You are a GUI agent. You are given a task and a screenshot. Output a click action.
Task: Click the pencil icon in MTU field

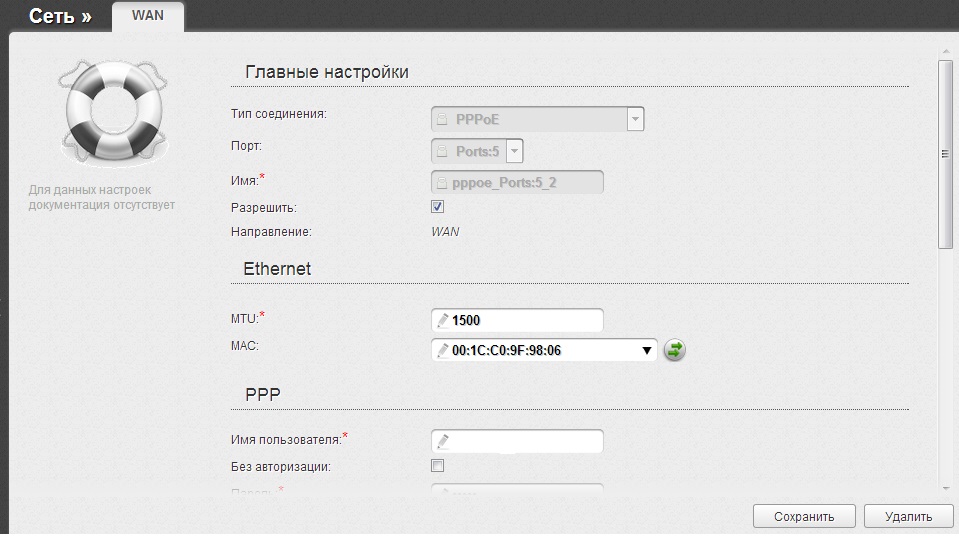(442, 321)
